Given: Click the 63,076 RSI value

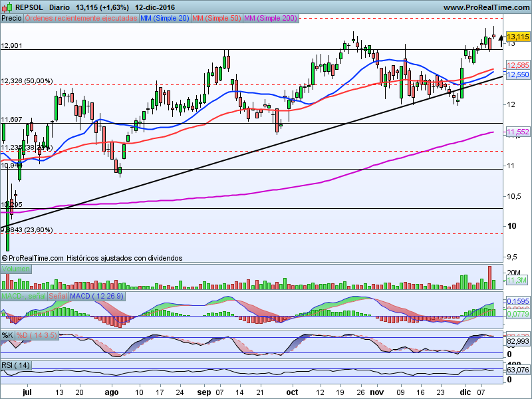Looking at the screenshot, I should pos(518,370).
